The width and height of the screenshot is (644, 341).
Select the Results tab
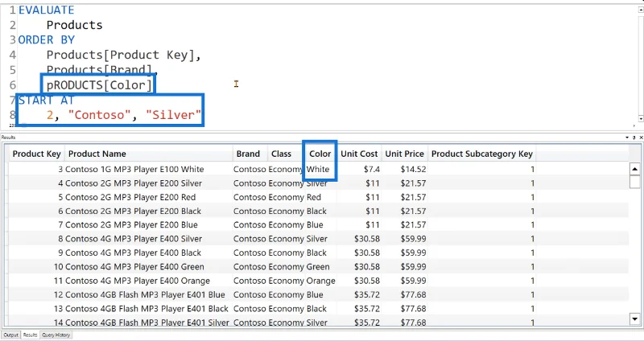coord(30,335)
